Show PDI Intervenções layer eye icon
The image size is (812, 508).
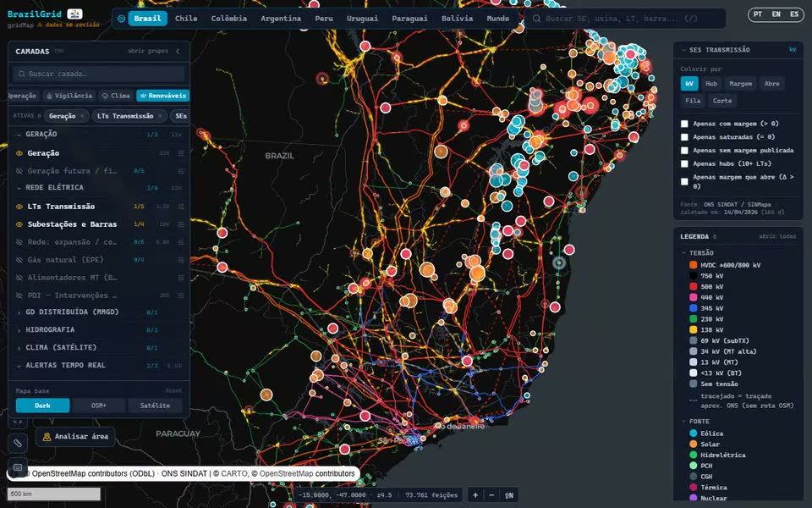click(x=19, y=295)
